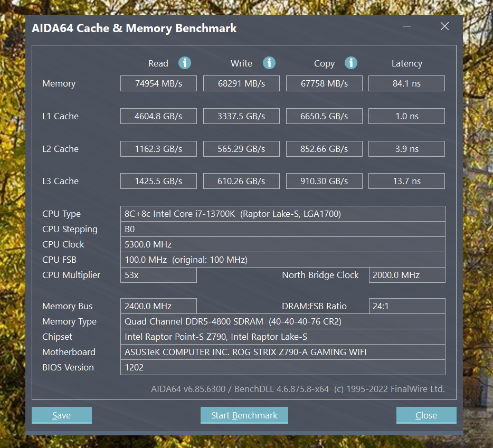The height and width of the screenshot is (448, 493).
Task: Click the Motherboard label
Action: 69,352
